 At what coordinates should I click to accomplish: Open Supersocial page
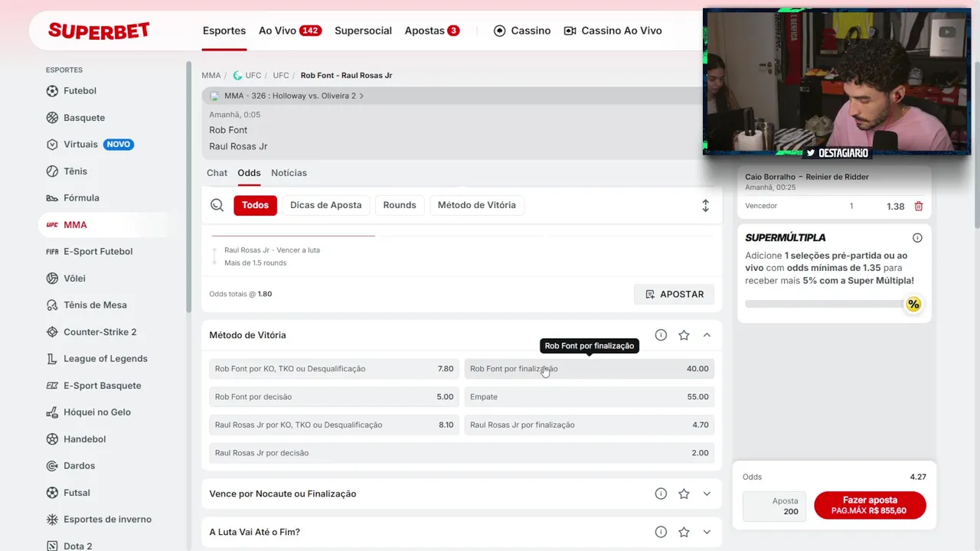point(363,31)
